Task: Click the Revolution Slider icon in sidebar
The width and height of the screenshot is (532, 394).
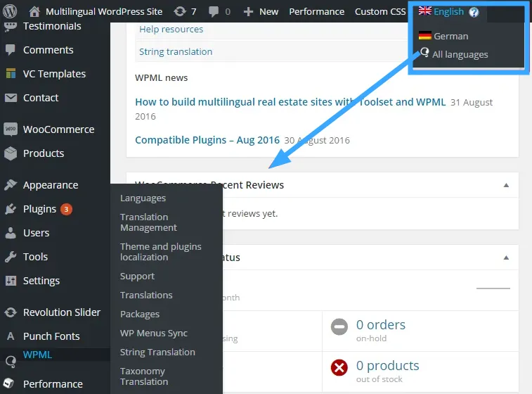Action: click(x=11, y=312)
